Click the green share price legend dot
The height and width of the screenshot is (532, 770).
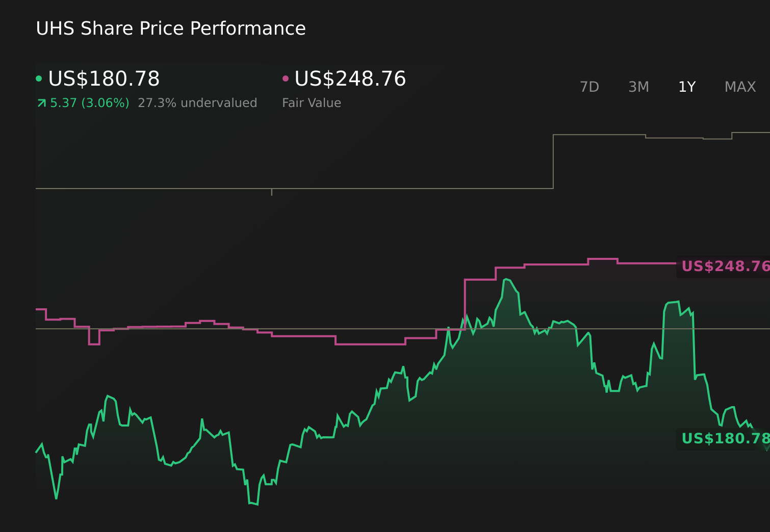(x=39, y=77)
